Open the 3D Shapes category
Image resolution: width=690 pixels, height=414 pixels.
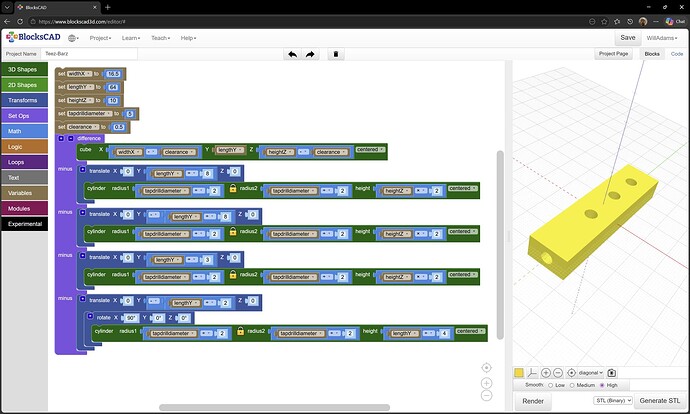pos(25,70)
